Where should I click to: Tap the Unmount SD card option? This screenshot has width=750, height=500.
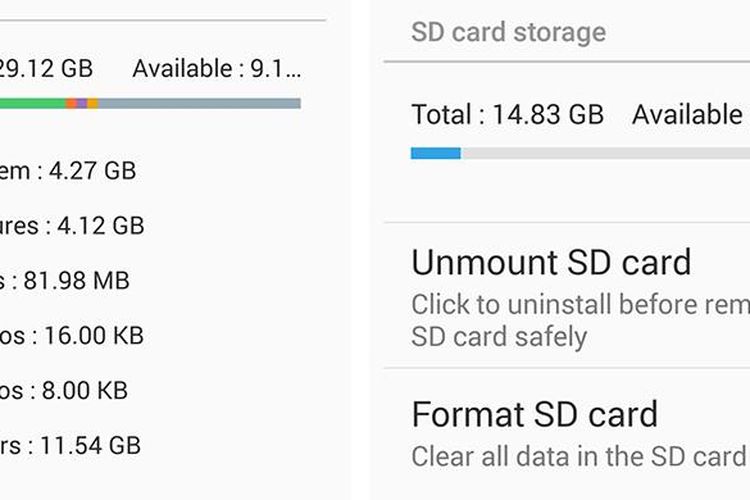click(x=551, y=263)
